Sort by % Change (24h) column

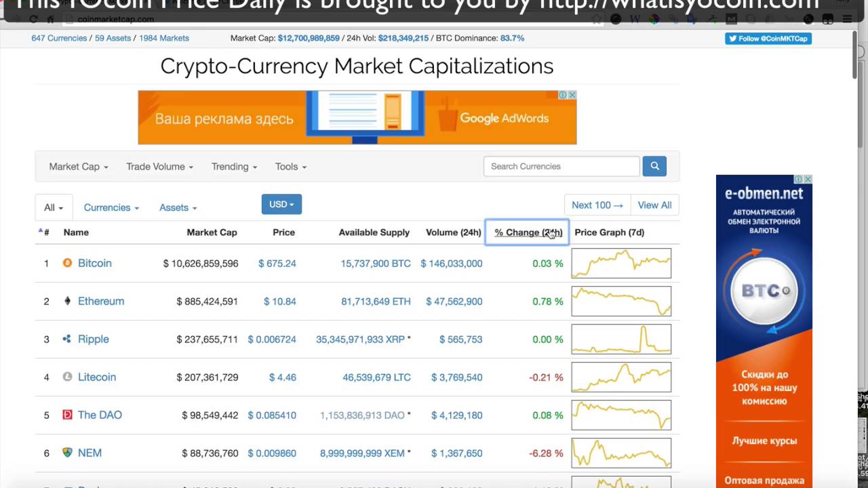click(x=528, y=232)
